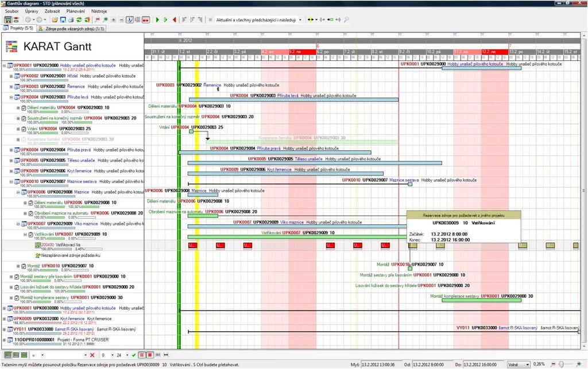
Task: Toggle checkbox for Vrtání UPK0029003 25
Action: pos(24,129)
